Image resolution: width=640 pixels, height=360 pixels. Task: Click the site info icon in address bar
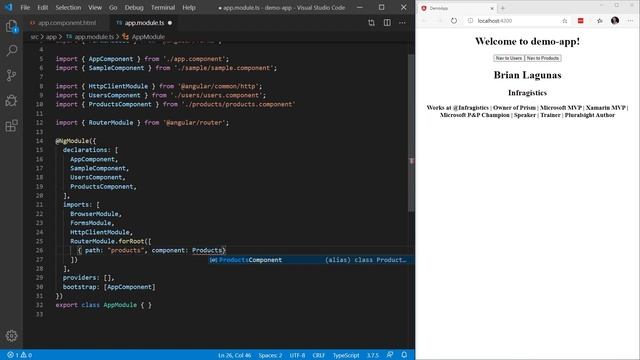point(470,21)
